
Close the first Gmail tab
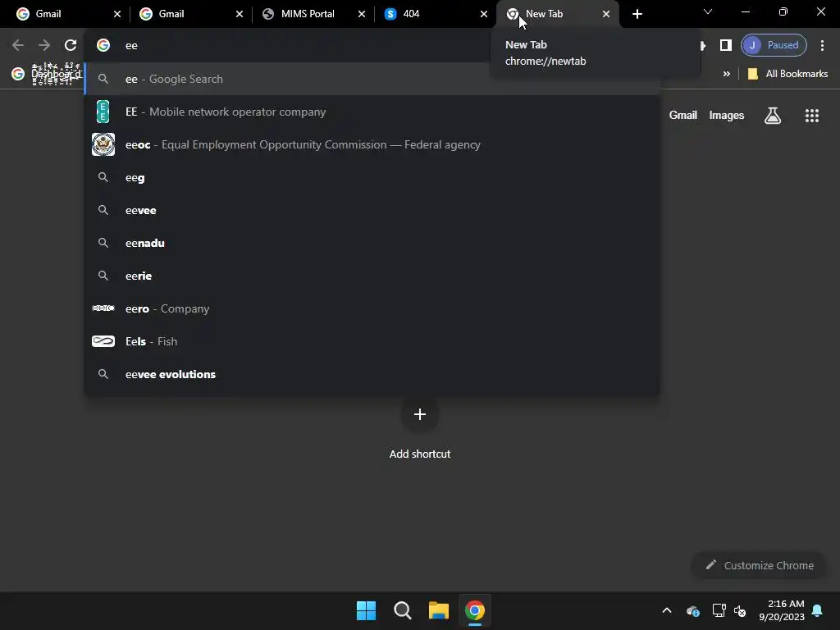117,14
